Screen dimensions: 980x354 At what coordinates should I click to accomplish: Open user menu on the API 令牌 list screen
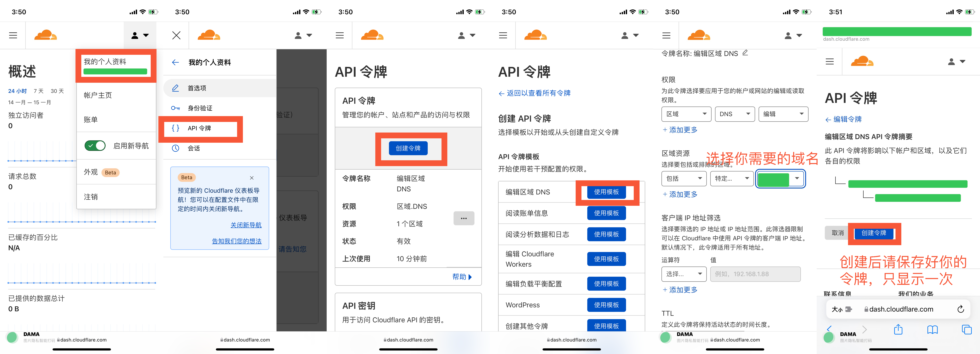coord(466,35)
